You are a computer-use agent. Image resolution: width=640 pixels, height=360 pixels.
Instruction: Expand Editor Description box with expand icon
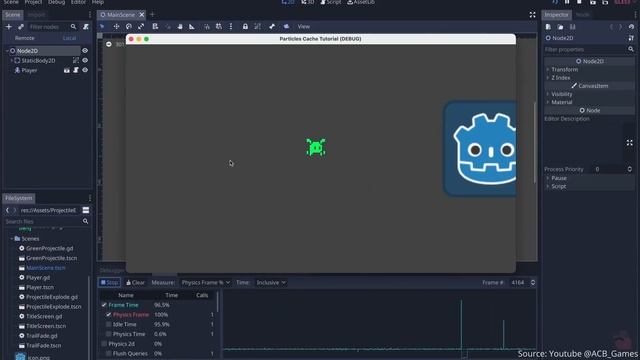(629, 142)
